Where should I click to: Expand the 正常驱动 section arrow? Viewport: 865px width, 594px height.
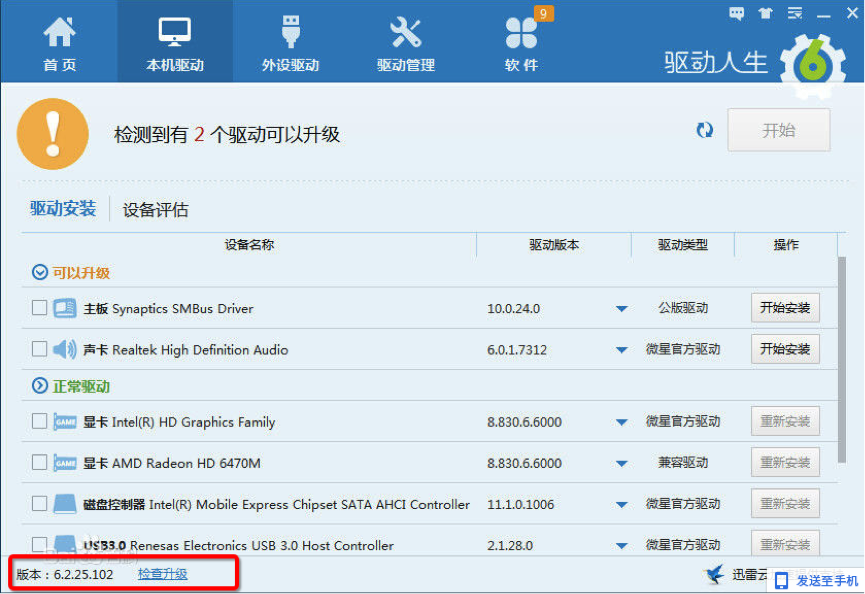click(40, 386)
